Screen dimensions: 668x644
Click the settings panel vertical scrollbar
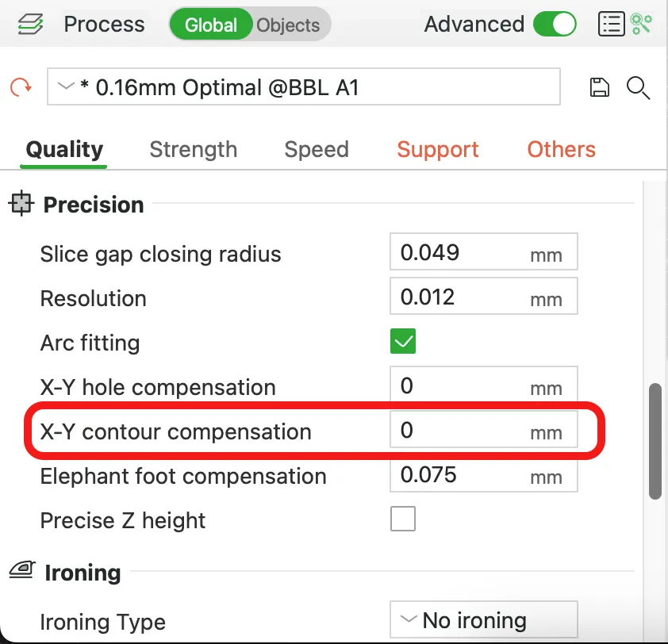(x=655, y=441)
